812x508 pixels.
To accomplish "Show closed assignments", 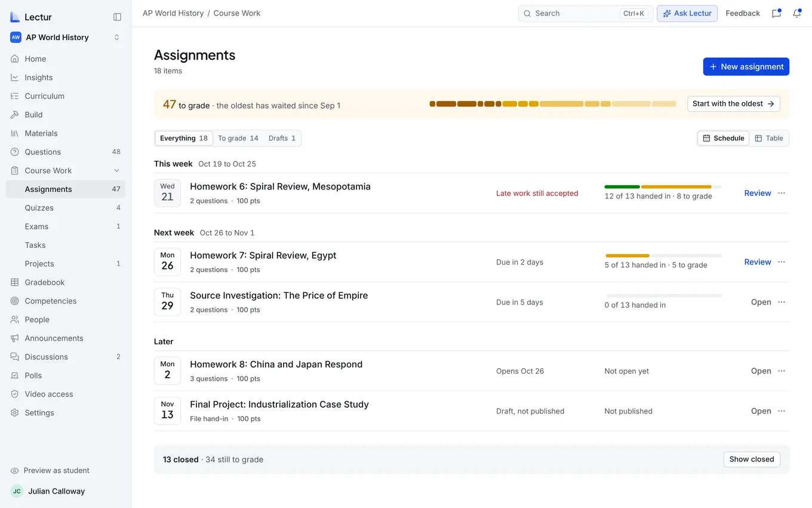I will pos(752,459).
